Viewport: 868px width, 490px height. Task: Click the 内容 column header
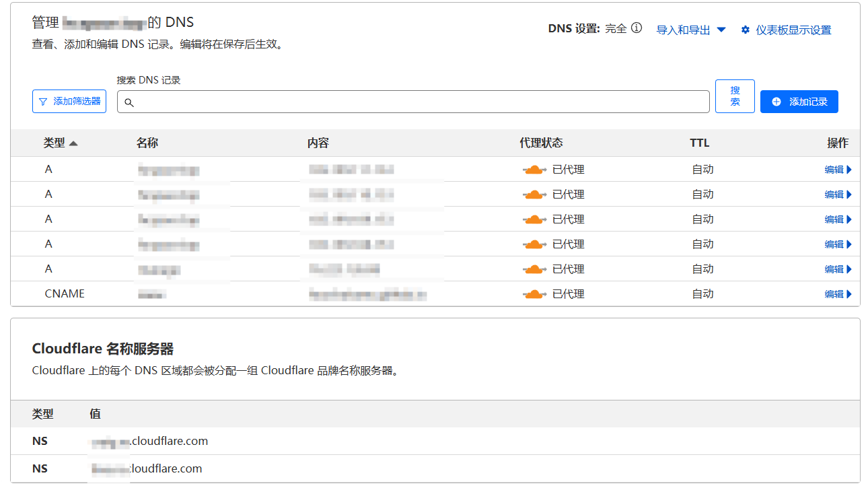[318, 143]
